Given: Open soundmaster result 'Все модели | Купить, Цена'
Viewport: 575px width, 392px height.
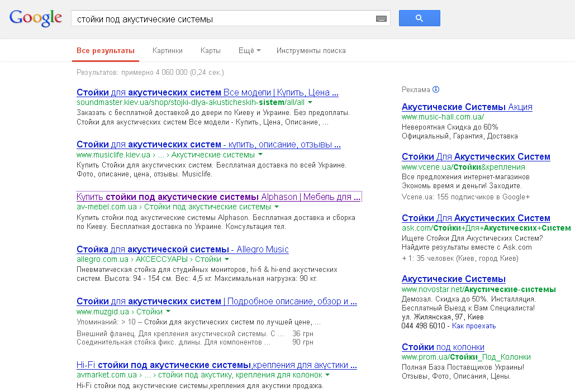Looking at the screenshot, I should tap(207, 92).
